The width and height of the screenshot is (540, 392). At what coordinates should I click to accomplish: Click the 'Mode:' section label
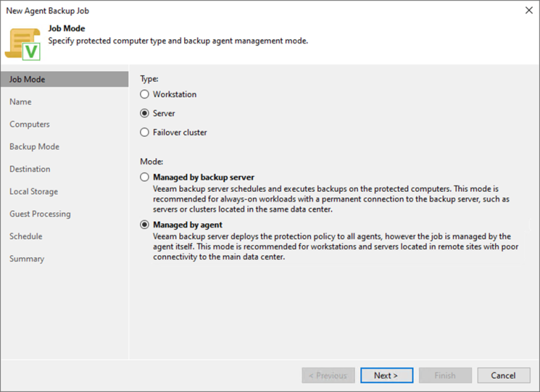152,162
